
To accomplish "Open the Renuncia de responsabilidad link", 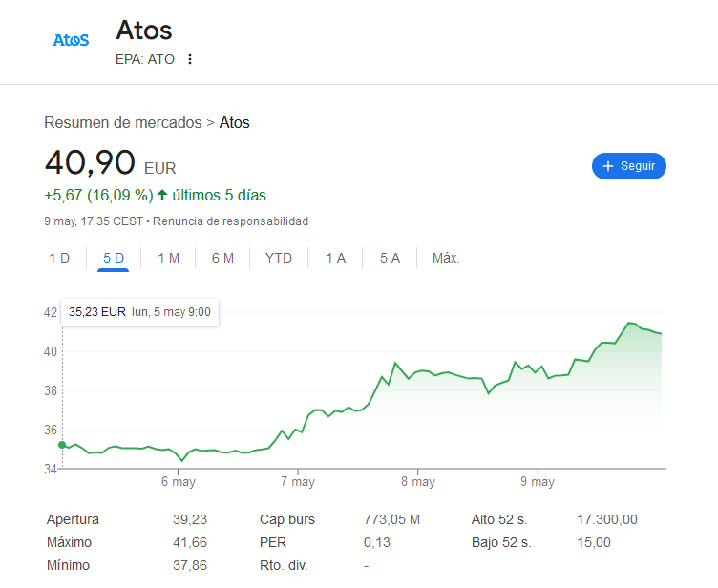I will 230,221.
